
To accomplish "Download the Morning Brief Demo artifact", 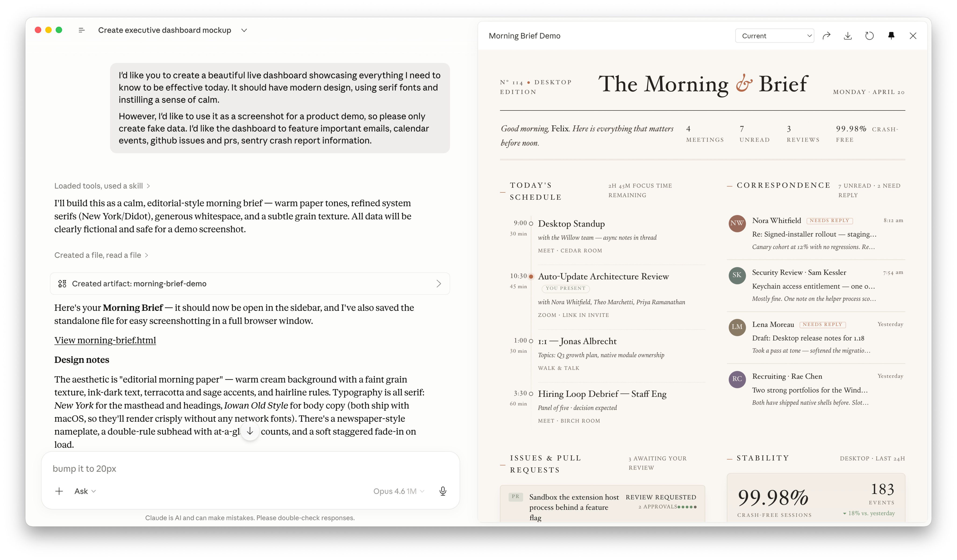I will tap(848, 36).
